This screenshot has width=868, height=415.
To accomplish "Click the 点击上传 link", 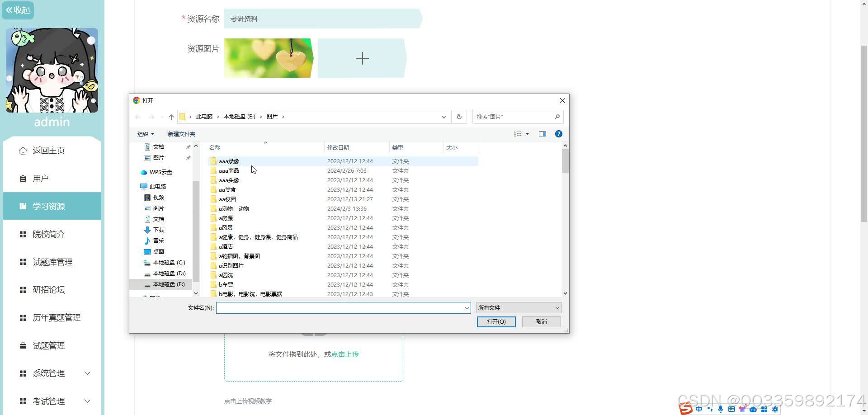I will tap(345, 354).
